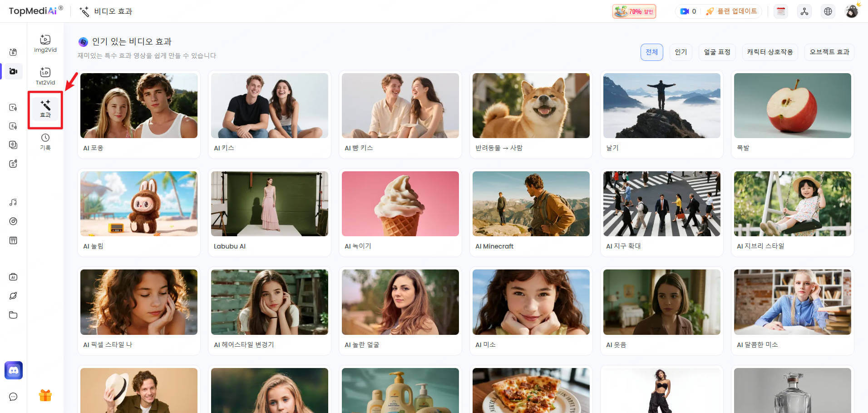The width and height of the screenshot is (868, 413).
Task: Open the AI 놀란 얼굴 thumbnail
Action: [400, 302]
